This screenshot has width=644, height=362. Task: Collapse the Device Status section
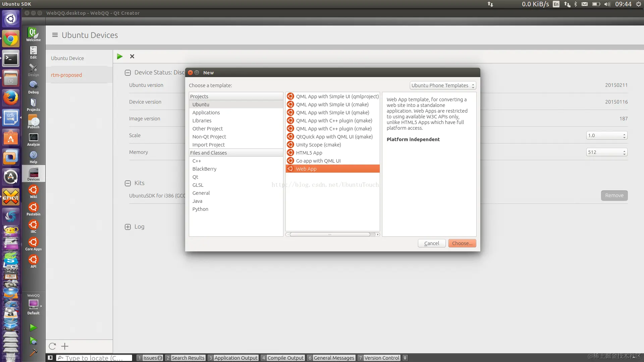pos(127,72)
